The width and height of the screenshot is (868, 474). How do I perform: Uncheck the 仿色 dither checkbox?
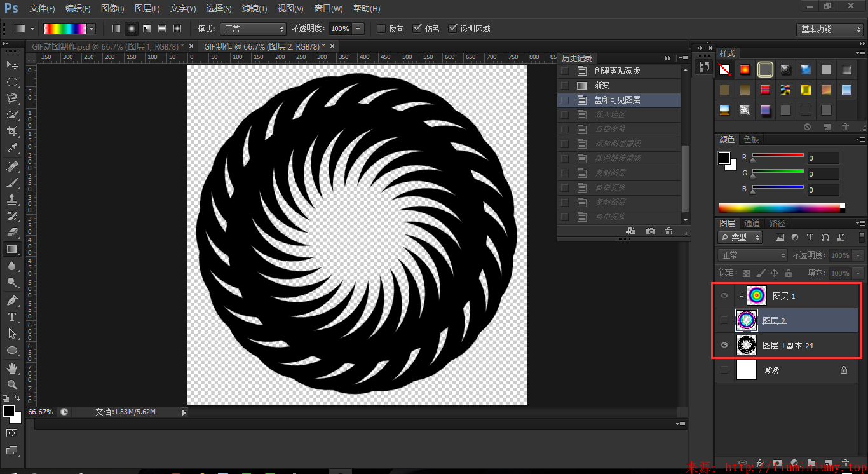tap(417, 29)
